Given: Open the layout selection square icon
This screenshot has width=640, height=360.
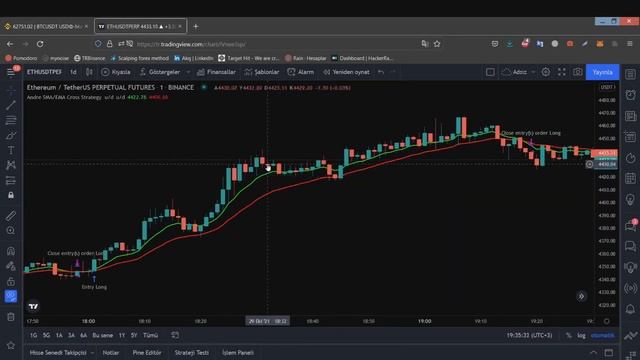Looking at the screenshot, I should point(490,72).
